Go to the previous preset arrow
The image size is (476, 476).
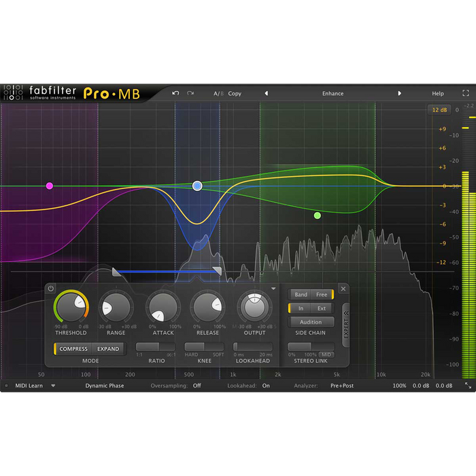coord(267,93)
